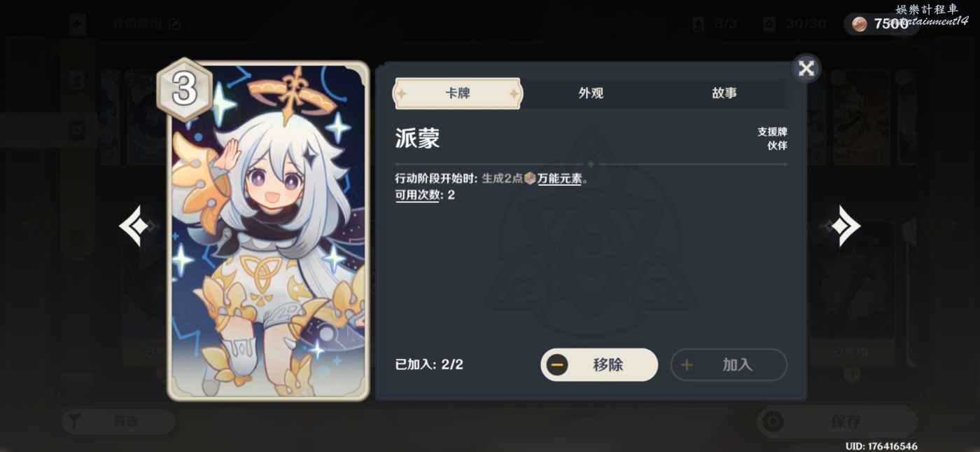Switch to the 卡牌 tab
The width and height of the screenshot is (980, 452).
point(457,93)
